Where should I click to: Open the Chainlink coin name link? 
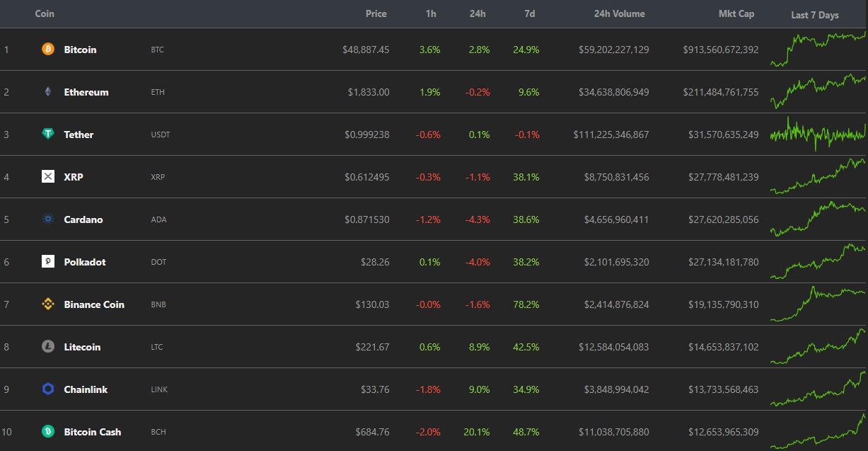tap(86, 389)
